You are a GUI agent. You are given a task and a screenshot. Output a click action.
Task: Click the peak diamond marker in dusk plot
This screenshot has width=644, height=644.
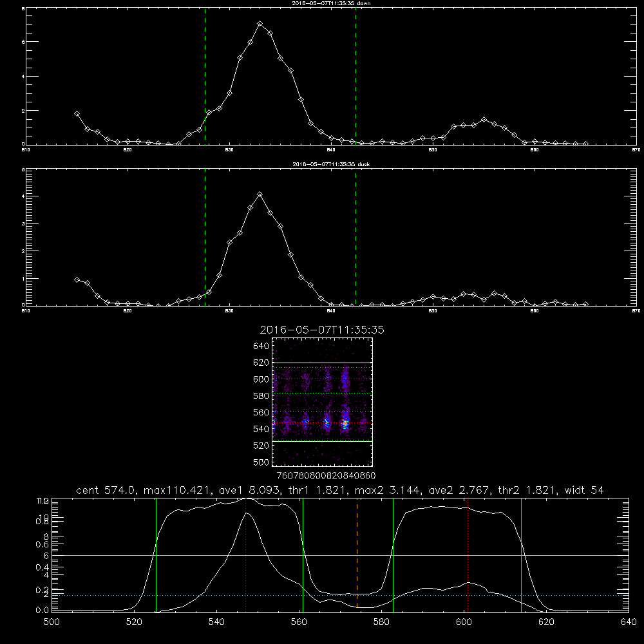[x=260, y=194]
